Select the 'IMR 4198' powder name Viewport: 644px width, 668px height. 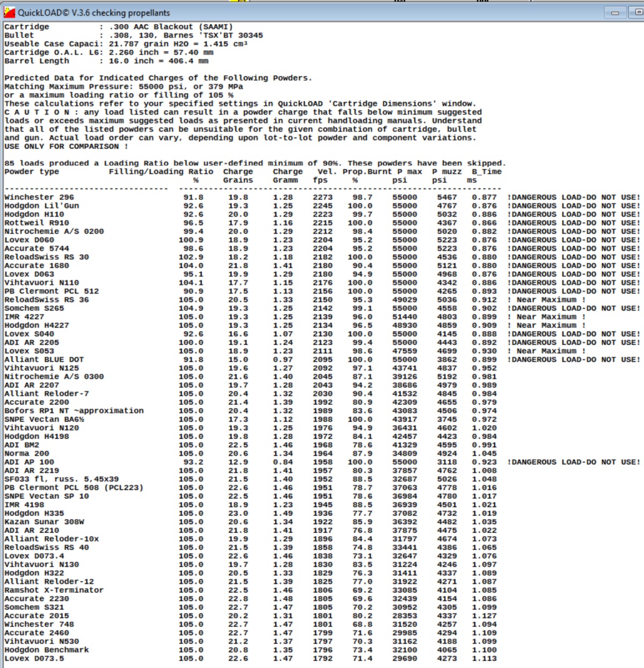24,505
